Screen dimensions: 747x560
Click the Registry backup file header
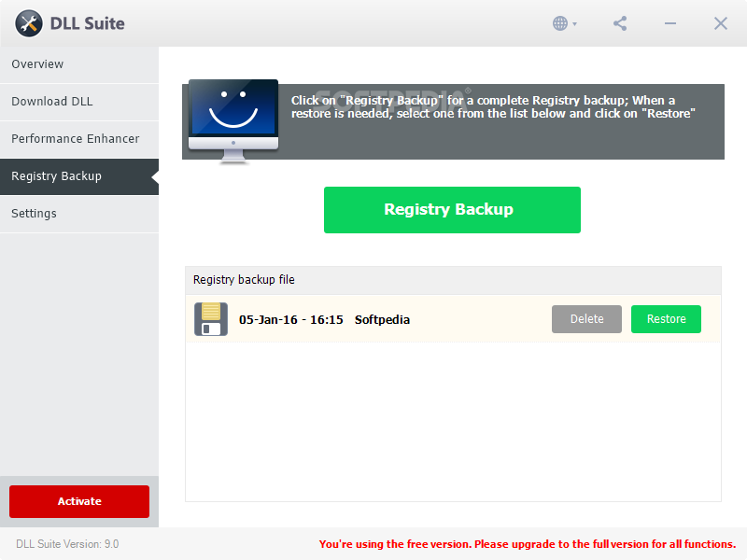point(453,280)
